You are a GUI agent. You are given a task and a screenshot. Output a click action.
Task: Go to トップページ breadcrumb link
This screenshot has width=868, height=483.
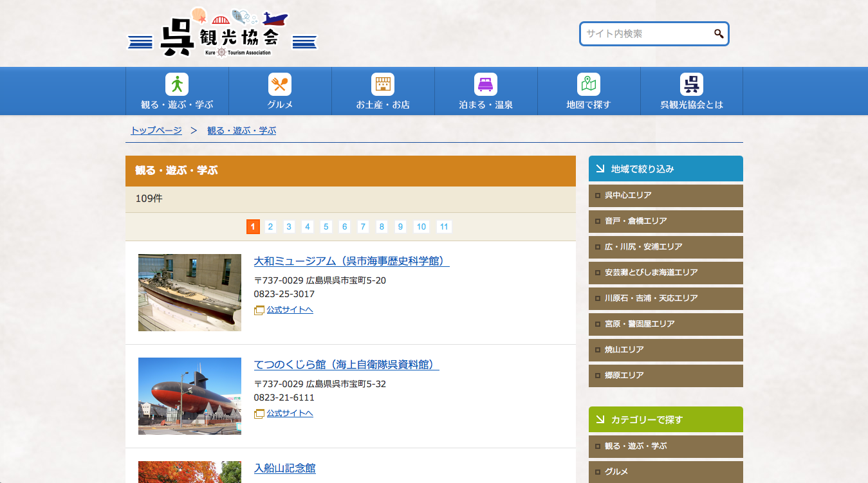tap(156, 131)
